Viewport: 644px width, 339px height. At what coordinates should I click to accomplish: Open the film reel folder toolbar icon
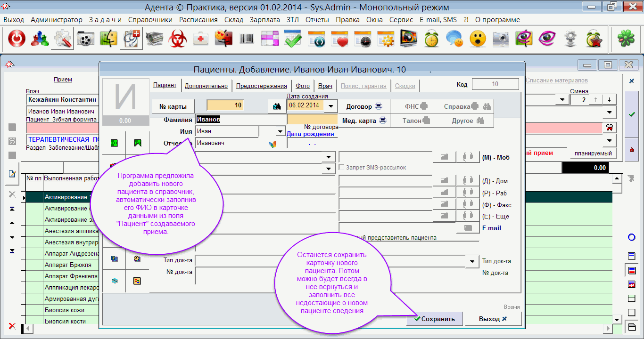[x=85, y=39]
